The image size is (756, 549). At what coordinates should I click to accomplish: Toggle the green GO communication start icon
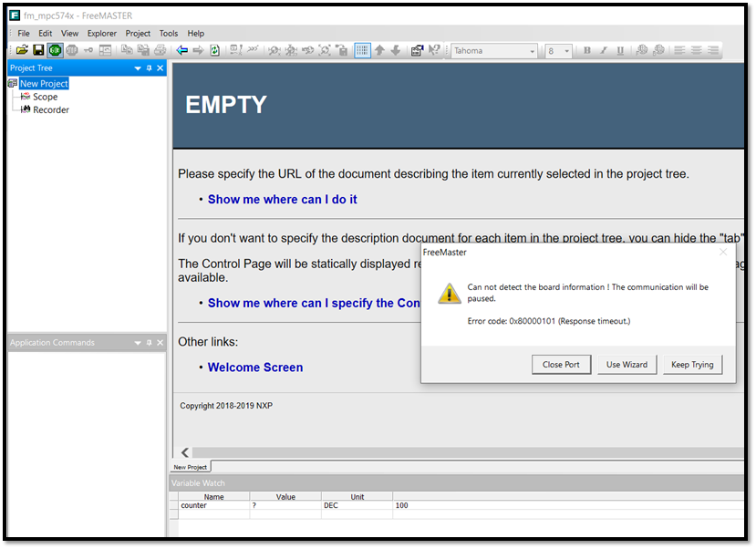tap(55, 50)
